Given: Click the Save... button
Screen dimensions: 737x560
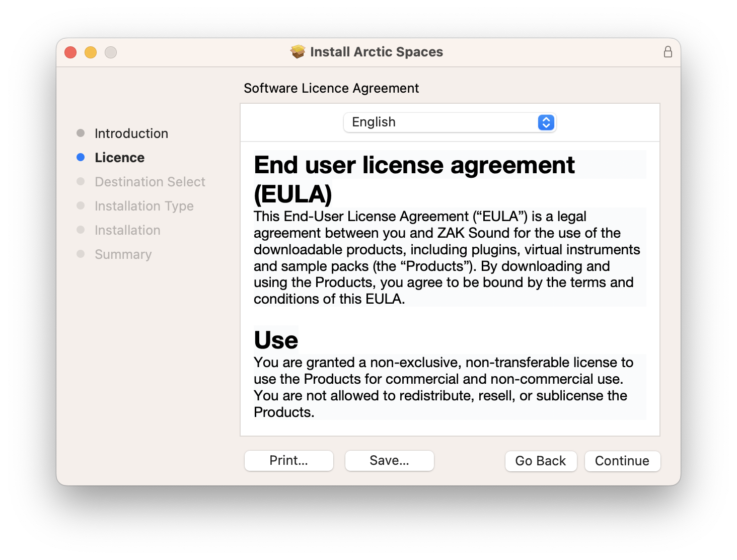Looking at the screenshot, I should [390, 461].
